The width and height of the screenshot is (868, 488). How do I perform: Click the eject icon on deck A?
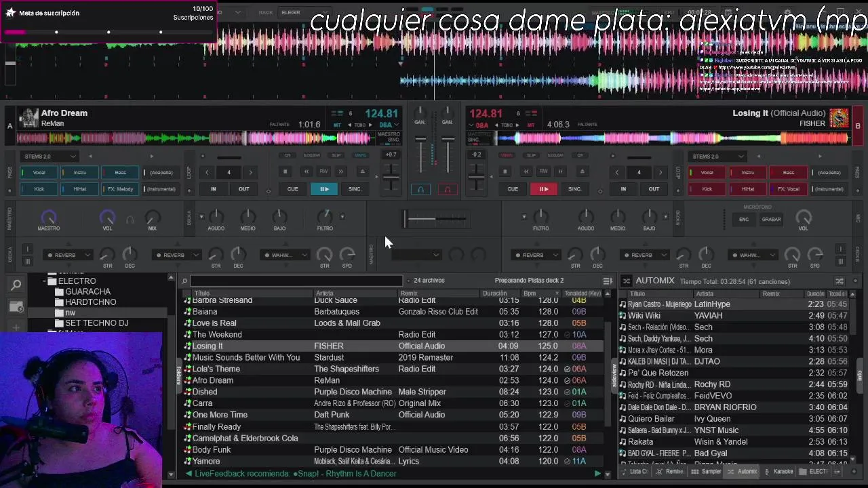(362, 171)
